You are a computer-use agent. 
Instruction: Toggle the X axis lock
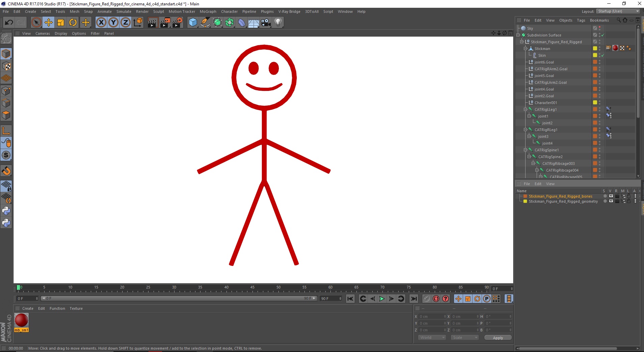101,23
